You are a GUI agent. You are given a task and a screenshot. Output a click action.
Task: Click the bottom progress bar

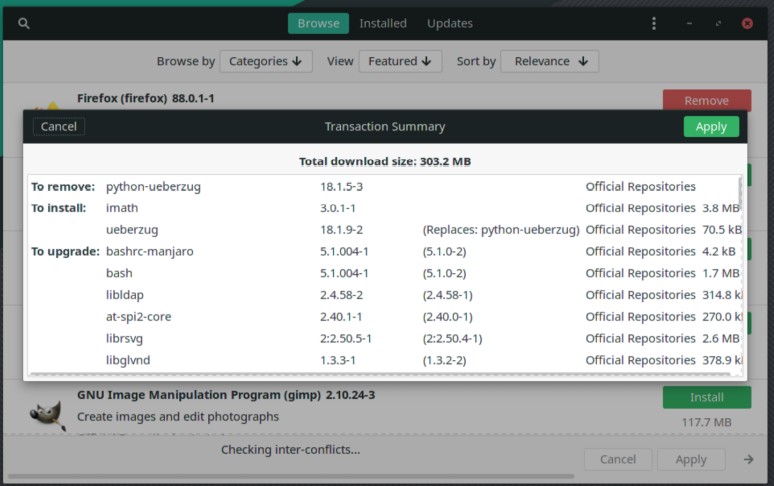click(291, 477)
